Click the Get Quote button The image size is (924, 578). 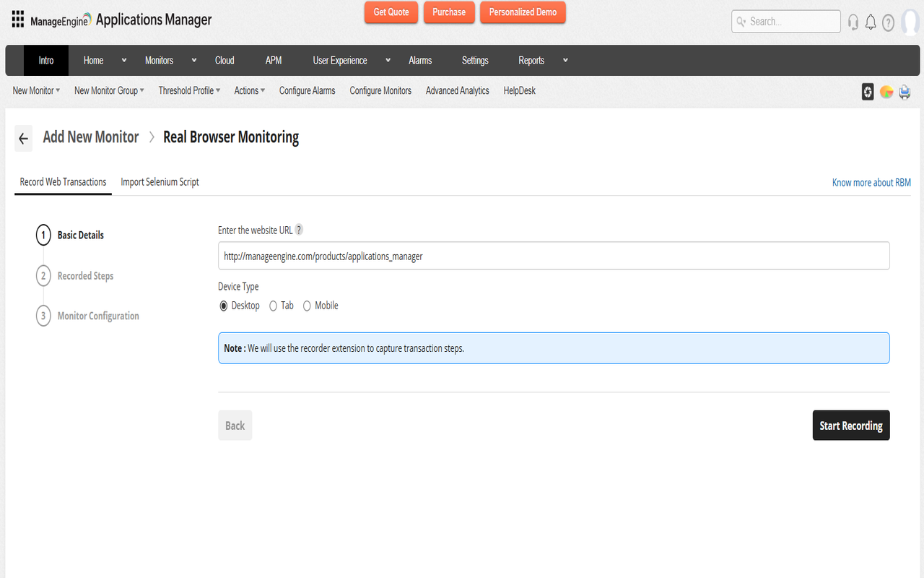pyautogui.click(x=391, y=12)
